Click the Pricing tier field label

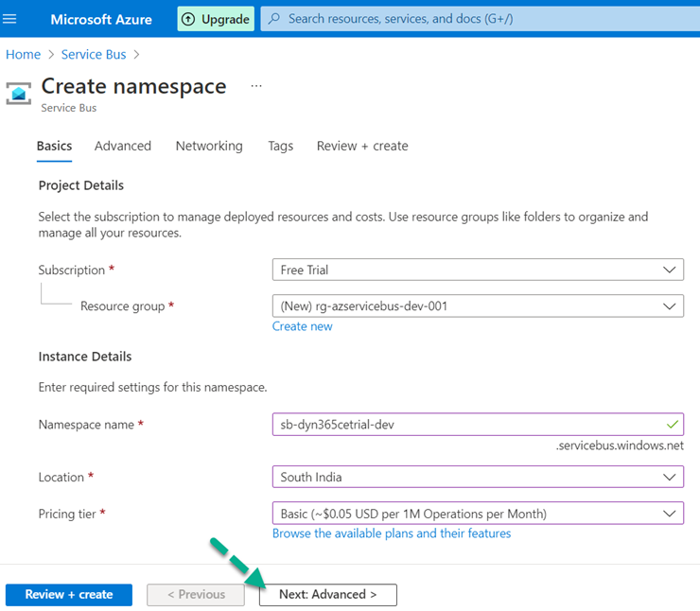click(x=67, y=514)
